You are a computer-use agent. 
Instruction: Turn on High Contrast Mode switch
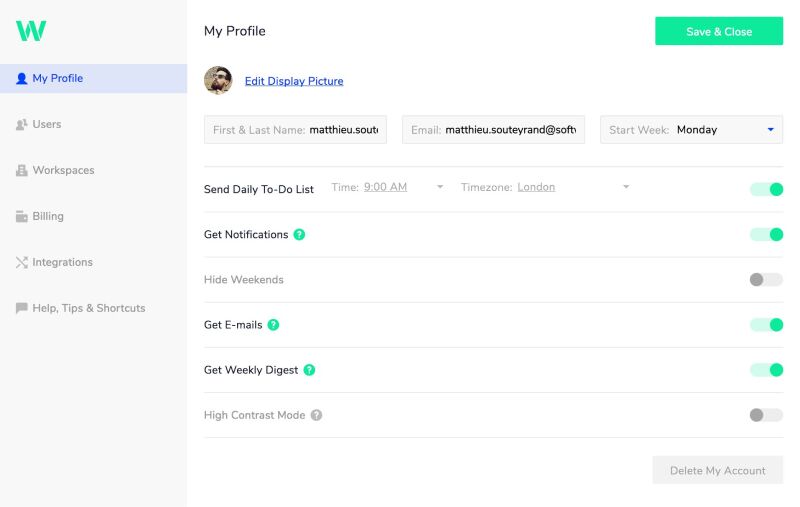[766, 415]
